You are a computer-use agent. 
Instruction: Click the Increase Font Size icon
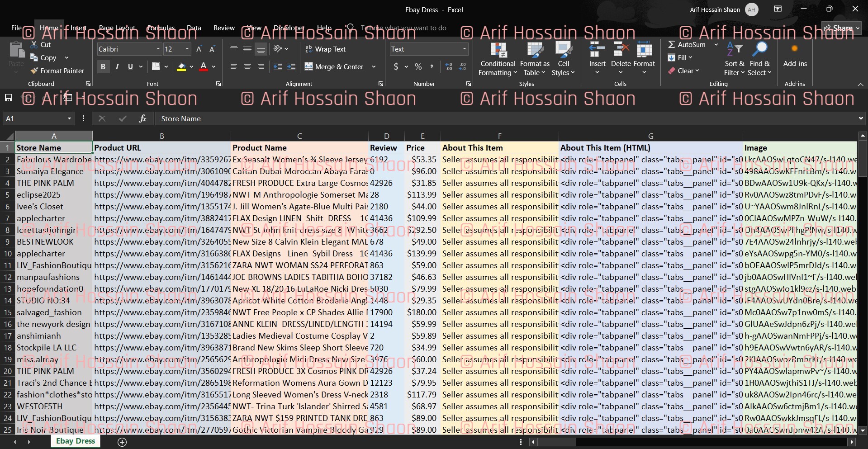tap(199, 49)
